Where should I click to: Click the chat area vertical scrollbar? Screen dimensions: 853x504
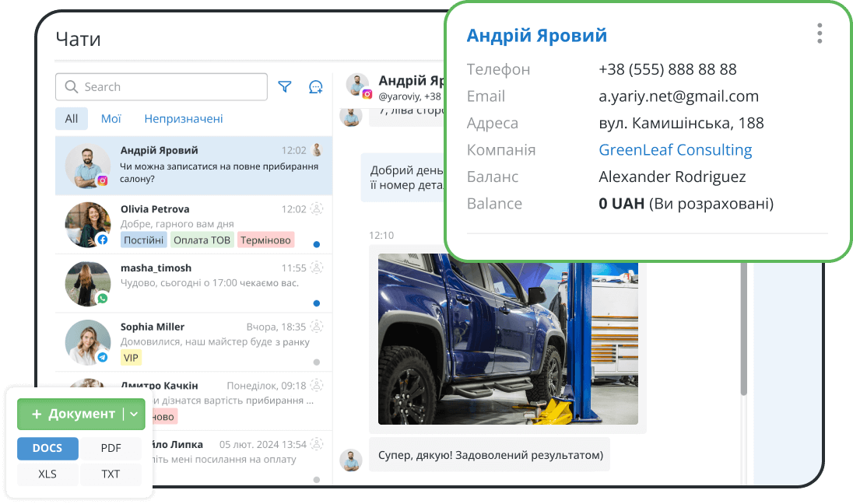tap(743, 327)
